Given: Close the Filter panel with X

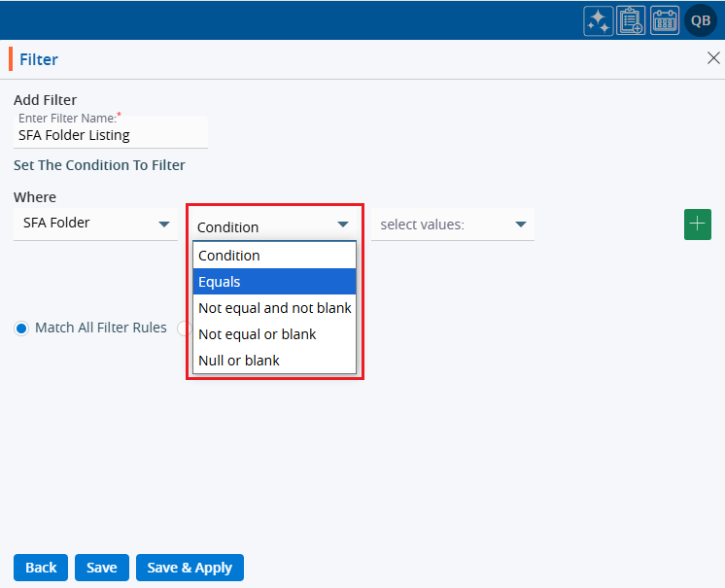Looking at the screenshot, I should click(x=712, y=58).
